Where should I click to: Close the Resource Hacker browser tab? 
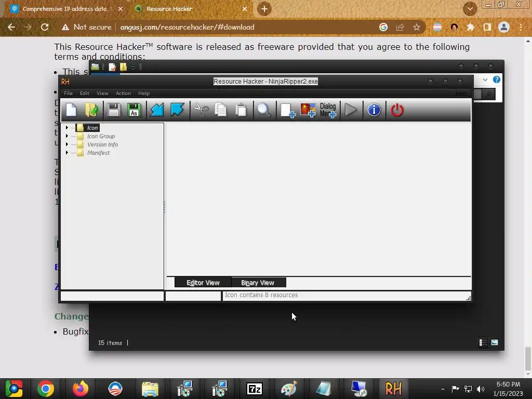[245, 9]
